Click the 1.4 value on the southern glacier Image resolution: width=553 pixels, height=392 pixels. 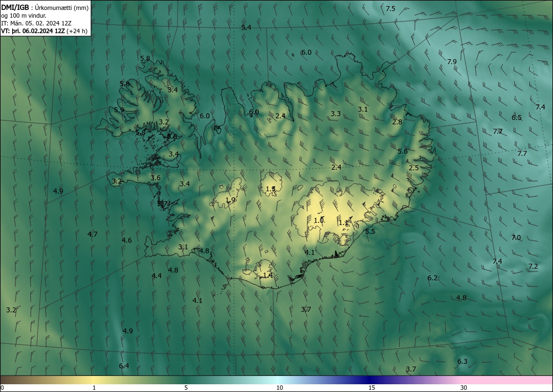tap(268, 275)
